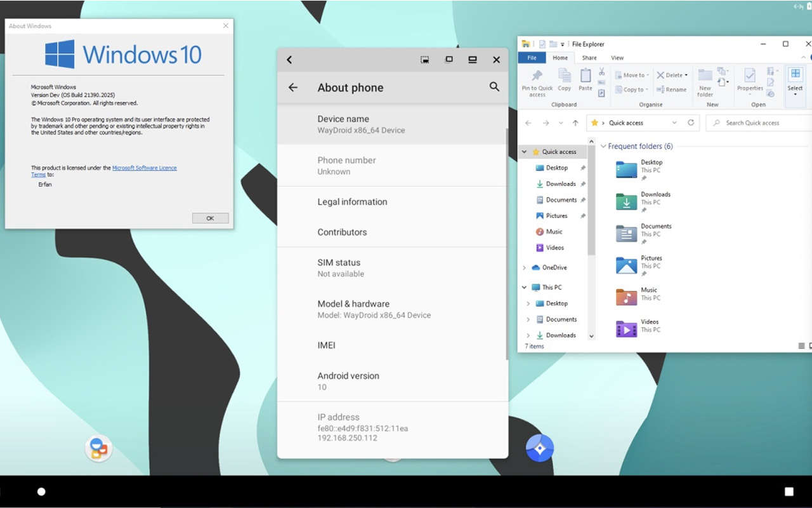Click the Edit icon in the Open group
This screenshot has height=508, width=812.
pyautogui.click(x=771, y=82)
